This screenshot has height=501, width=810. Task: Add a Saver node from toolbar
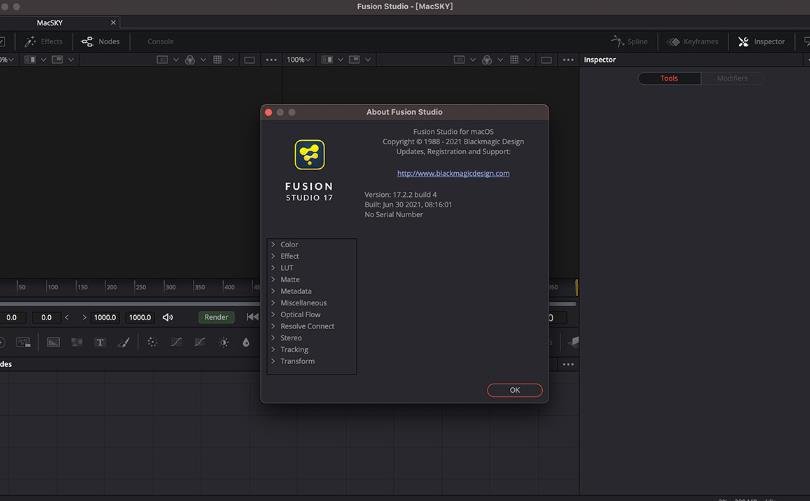click(x=23, y=342)
